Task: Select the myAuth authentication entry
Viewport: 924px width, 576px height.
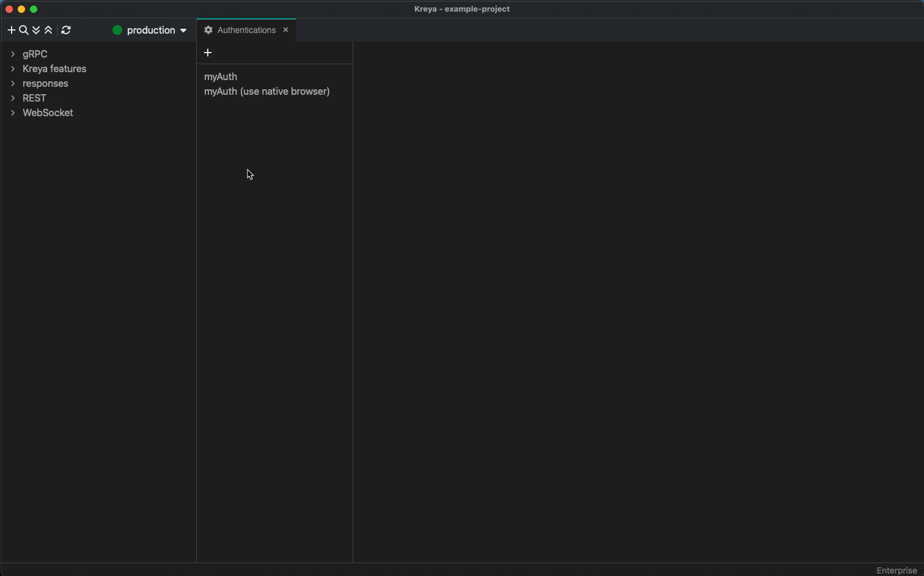Action: click(x=221, y=76)
